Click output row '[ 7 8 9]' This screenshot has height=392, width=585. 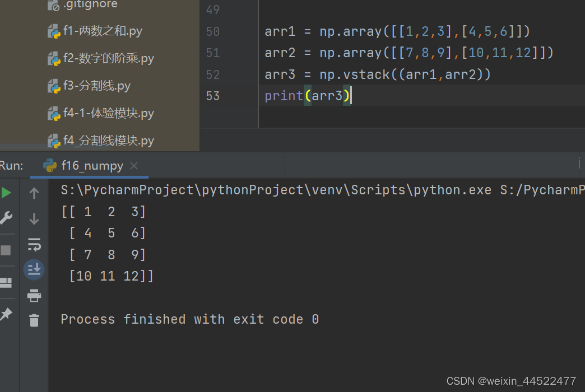108,255
